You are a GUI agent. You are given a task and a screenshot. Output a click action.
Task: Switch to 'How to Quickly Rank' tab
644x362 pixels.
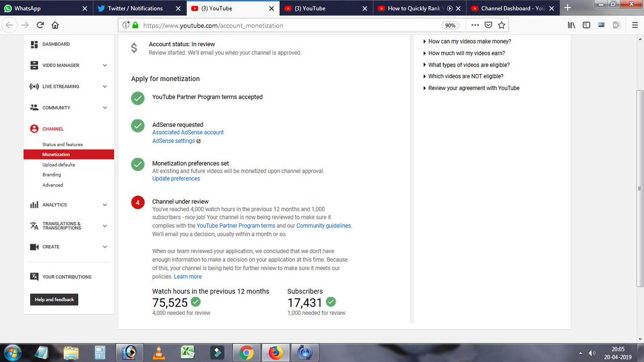click(420, 8)
